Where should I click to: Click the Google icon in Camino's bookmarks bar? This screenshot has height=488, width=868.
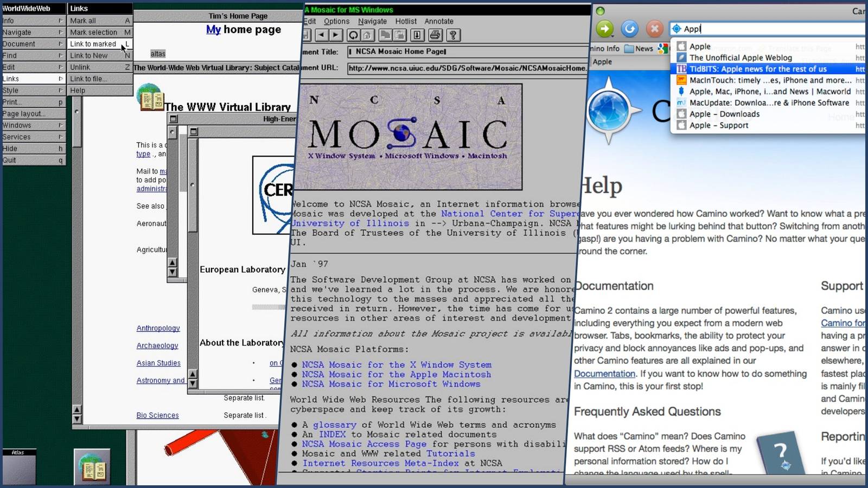(662, 49)
